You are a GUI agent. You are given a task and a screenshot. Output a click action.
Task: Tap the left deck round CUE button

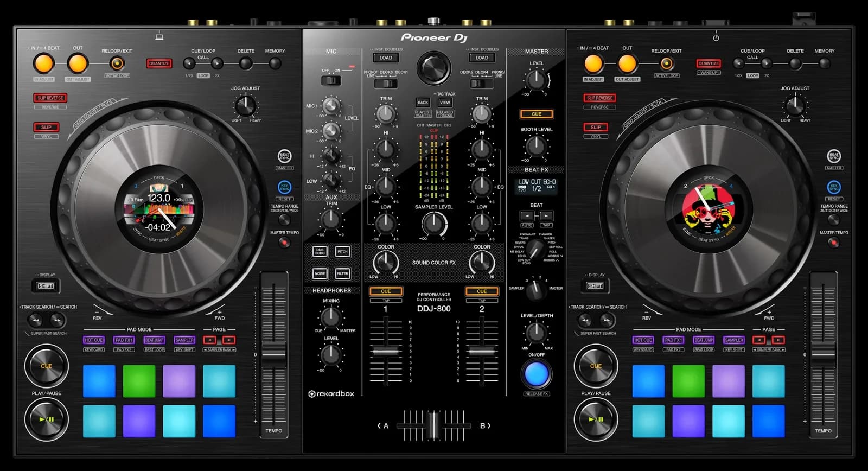coord(47,366)
